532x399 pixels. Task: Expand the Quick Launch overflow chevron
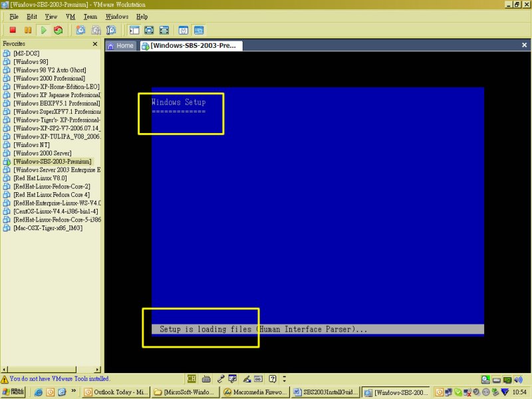pyautogui.click(x=73, y=391)
